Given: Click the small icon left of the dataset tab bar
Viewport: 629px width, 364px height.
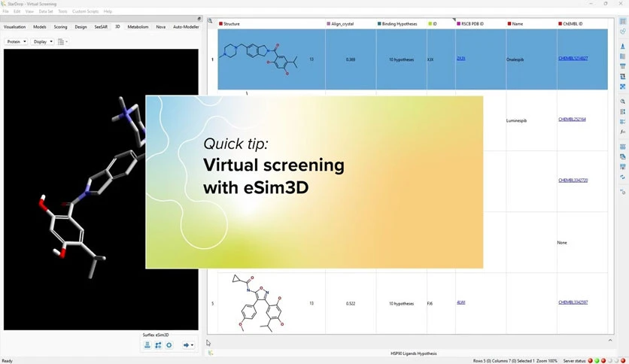Looking at the screenshot, I should [x=211, y=353].
